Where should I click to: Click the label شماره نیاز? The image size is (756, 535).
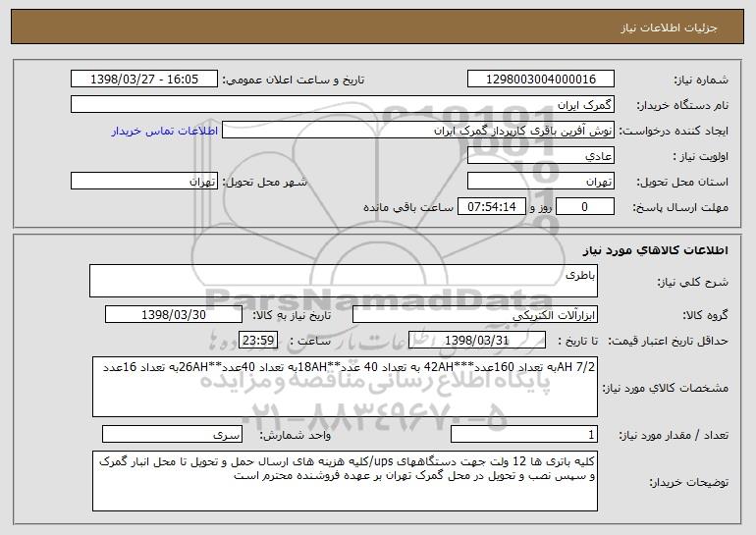pyautogui.click(x=701, y=80)
